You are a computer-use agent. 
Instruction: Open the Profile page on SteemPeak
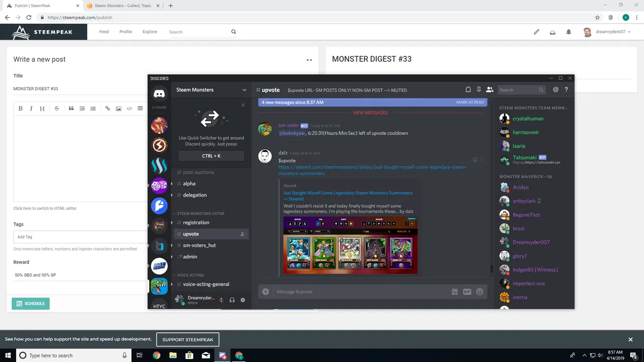coord(126,32)
